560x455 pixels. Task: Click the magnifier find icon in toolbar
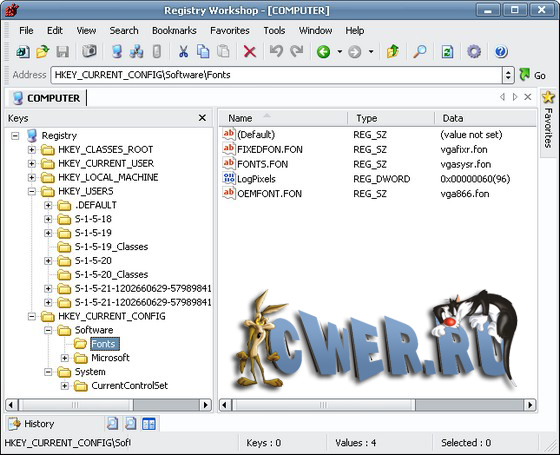coord(420,52)
